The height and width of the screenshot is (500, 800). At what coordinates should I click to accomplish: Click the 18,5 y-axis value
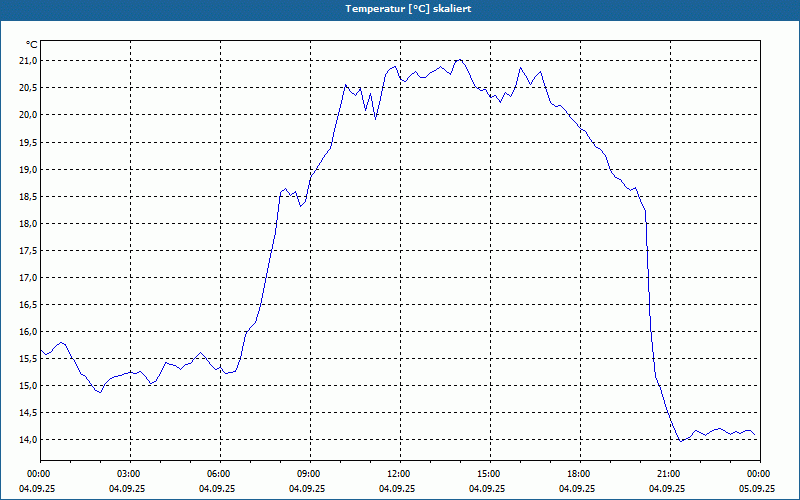click(28, 196)
